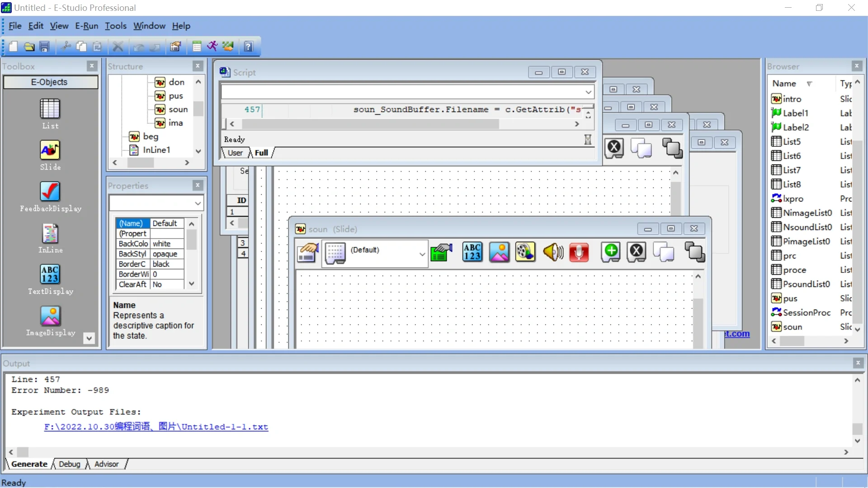Switch to the User script tab

(x=235, y=153)
